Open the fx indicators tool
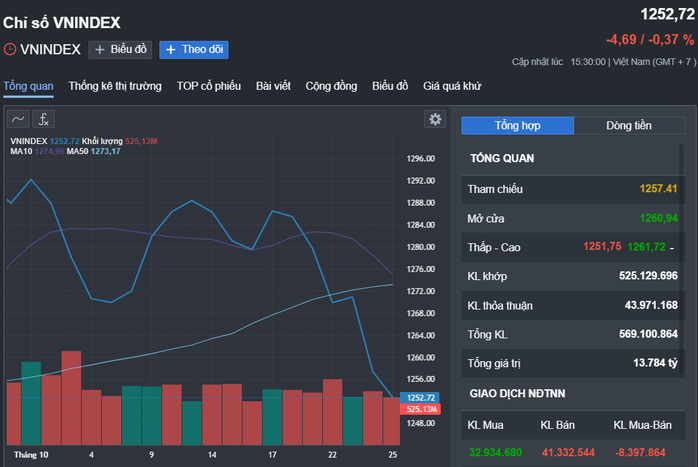The width and height of the screenshot is (698, 467). 44,119
